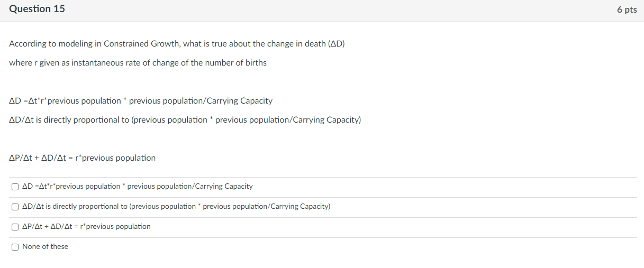Click the 'None of these' answer label
Image resolution: width=644 pixels, height=268 pixels.
pyautogui.click(x=46, y=247)
